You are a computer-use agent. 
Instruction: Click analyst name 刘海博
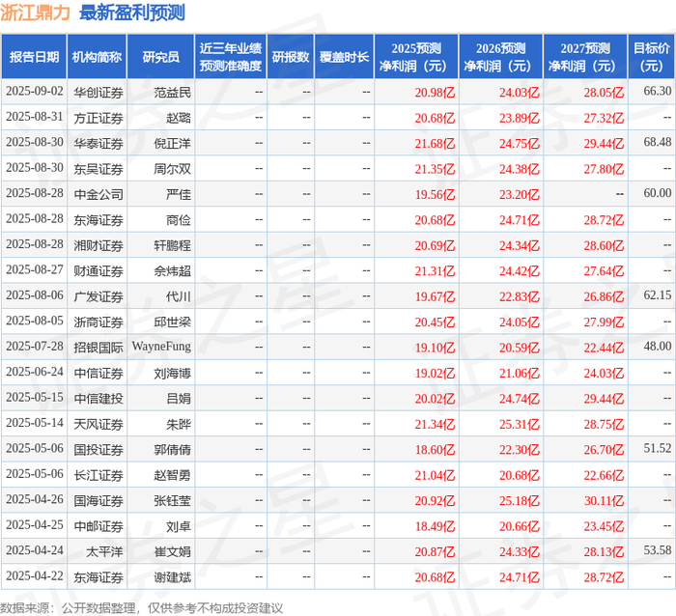tap(173, 374)
